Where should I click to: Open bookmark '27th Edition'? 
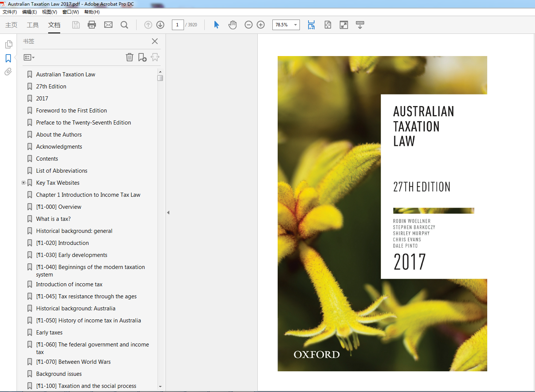[x=51, y=87]
